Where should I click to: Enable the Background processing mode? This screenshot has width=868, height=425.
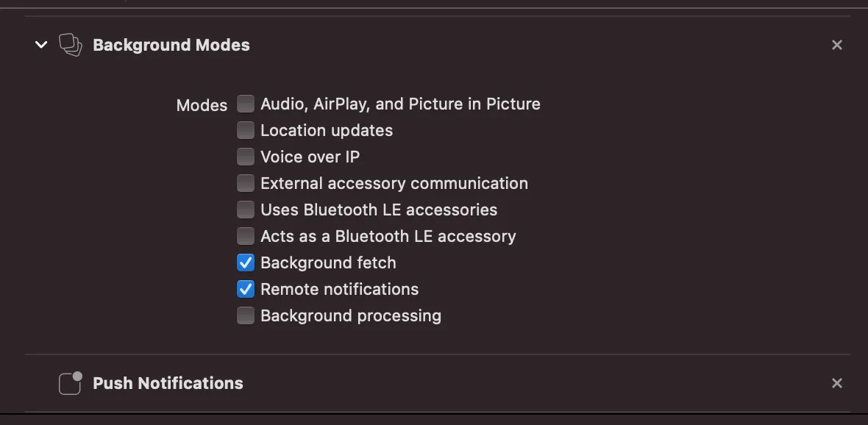click(246, 315)
